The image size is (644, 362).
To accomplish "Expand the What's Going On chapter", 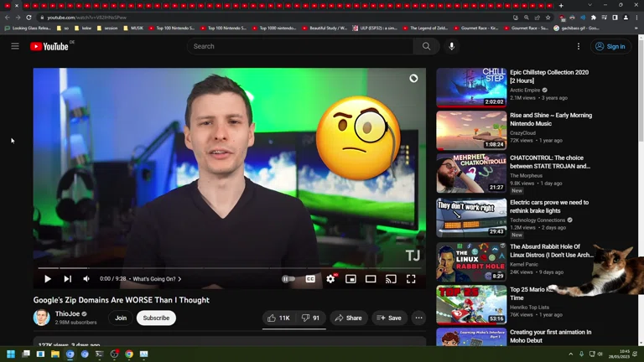I will [157, 279].
